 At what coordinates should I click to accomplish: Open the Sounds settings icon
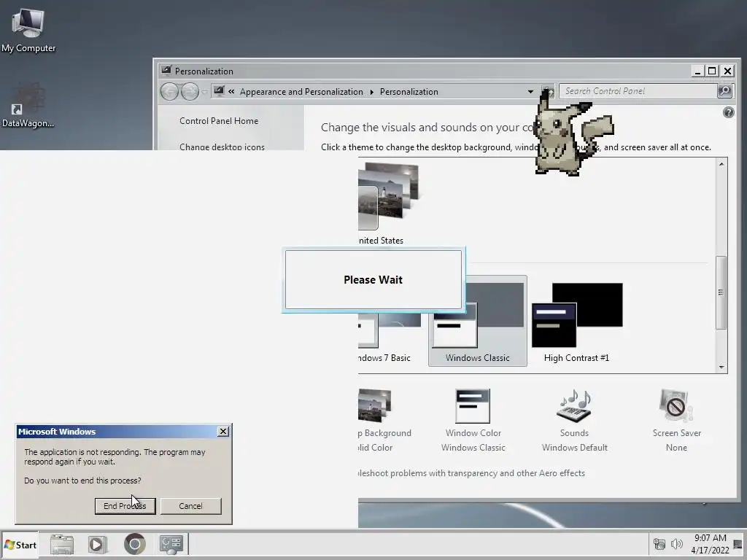574,406
